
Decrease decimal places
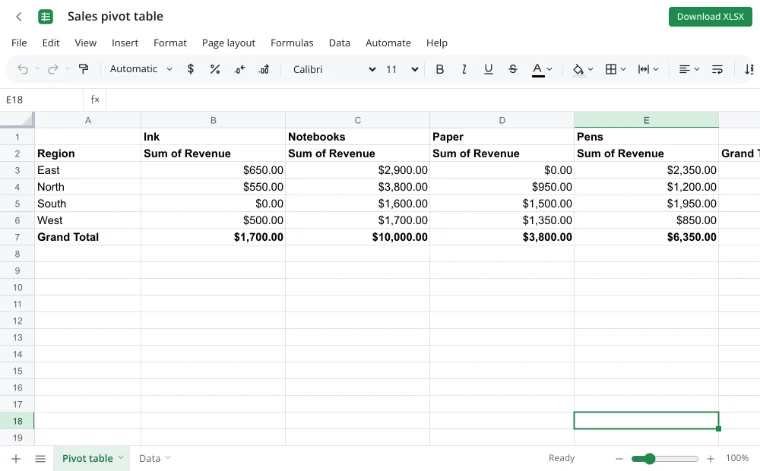(x=239, y=69)
